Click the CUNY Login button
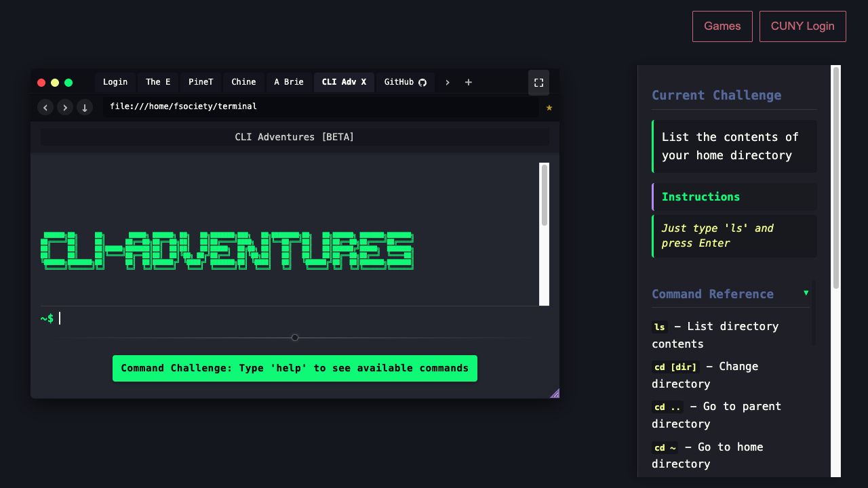This screenshot has height=488, width=868. click(x=803, y=26)
